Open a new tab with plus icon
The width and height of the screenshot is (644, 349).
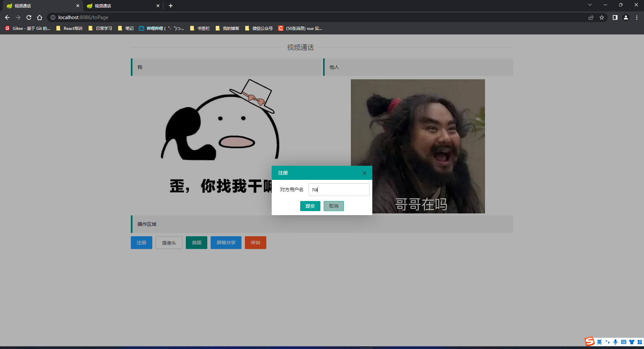pyautogui.click(x=171, y=6)
